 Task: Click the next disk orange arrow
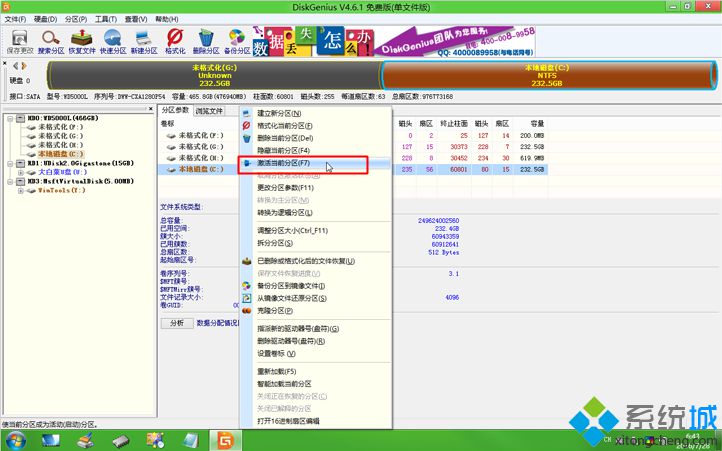click(24, 66)
